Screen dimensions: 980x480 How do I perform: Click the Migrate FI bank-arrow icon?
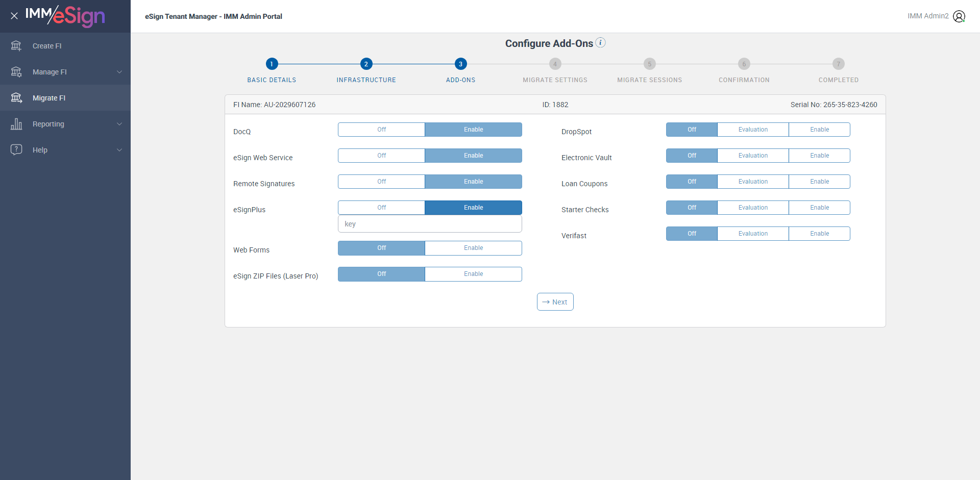coord(16,98)
